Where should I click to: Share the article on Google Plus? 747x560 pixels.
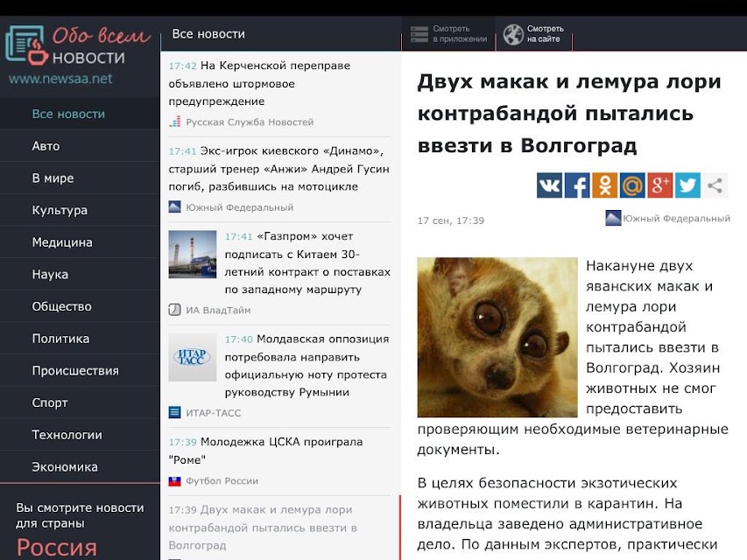(x=659, y=185)
